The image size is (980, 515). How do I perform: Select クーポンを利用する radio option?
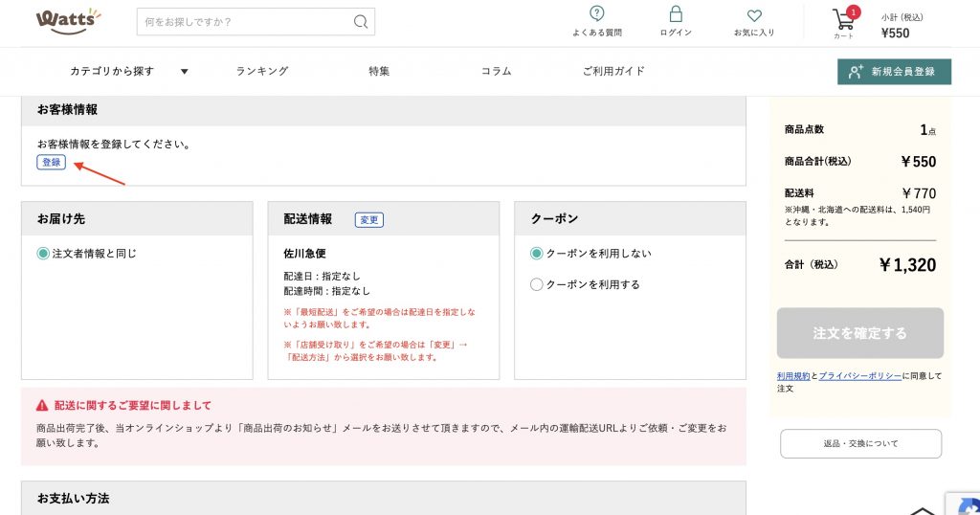tap(536, 284)
